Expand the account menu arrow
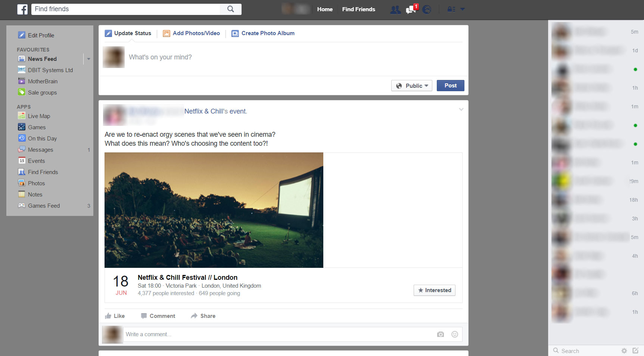The width and height of the screenshot is (644, 356). coord(463,9)
